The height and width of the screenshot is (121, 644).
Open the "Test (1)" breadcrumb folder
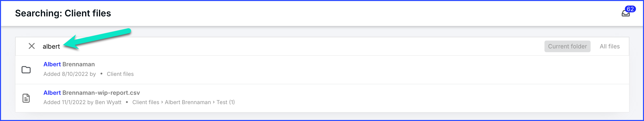[x=226, y=102]
